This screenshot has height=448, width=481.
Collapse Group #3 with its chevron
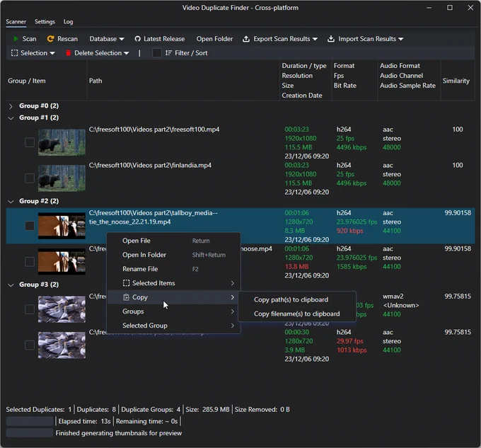pos(11,285)
